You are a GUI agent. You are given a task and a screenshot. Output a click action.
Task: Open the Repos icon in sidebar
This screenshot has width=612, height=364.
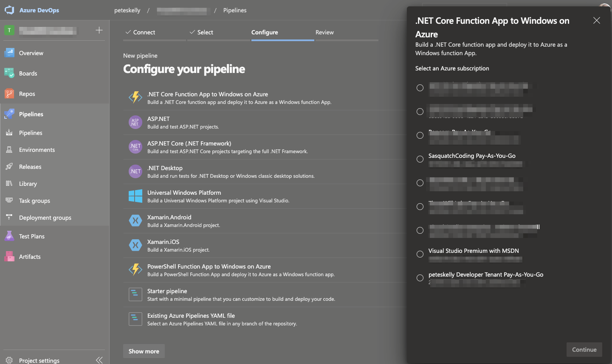pyautogui.click(x=9, y=94)
